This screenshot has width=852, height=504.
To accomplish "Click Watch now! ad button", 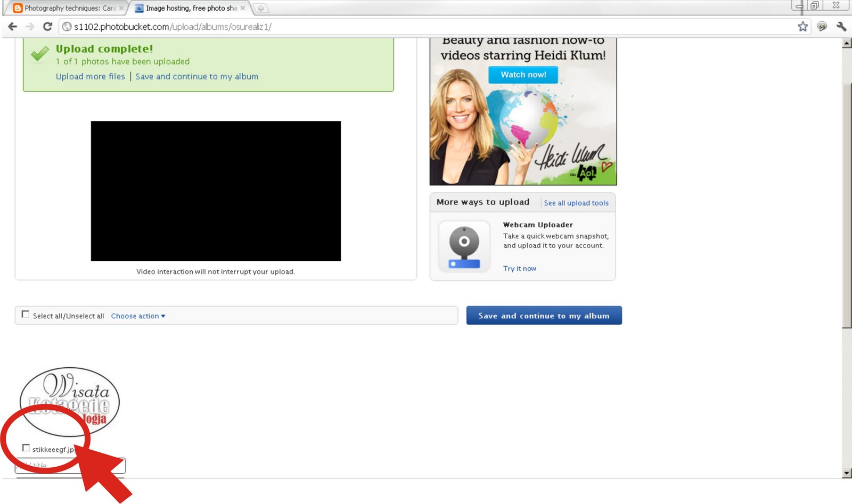I will 523,75.
